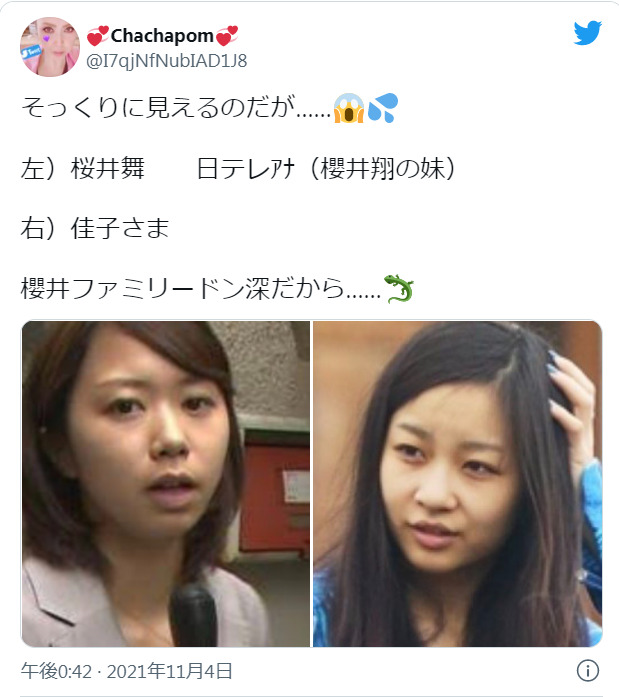
Task: Click the hearts emoji before Chachapom name
Action: (x=97, y=36)
